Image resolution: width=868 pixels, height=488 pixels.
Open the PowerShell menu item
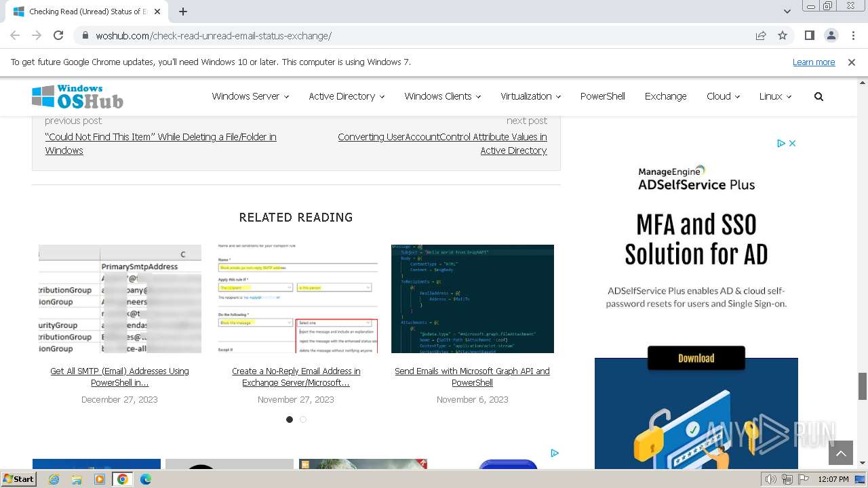click(602, 96)
